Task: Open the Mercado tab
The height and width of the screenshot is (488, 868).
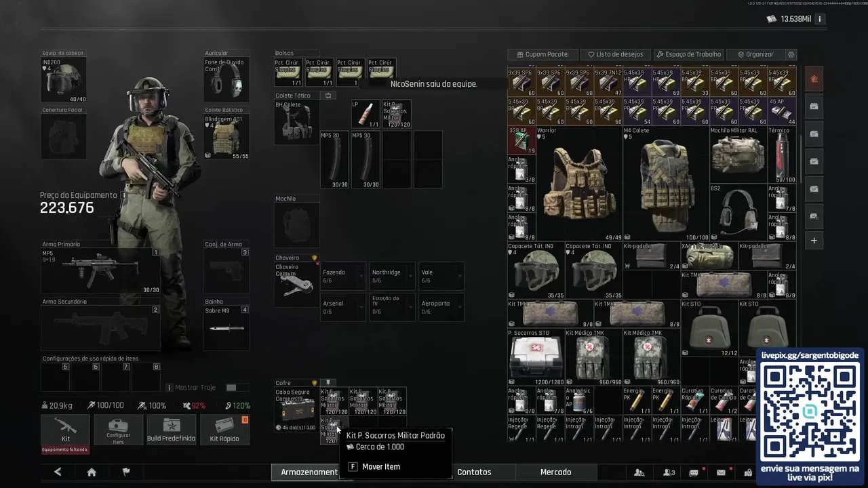Action: pos(555,472)
